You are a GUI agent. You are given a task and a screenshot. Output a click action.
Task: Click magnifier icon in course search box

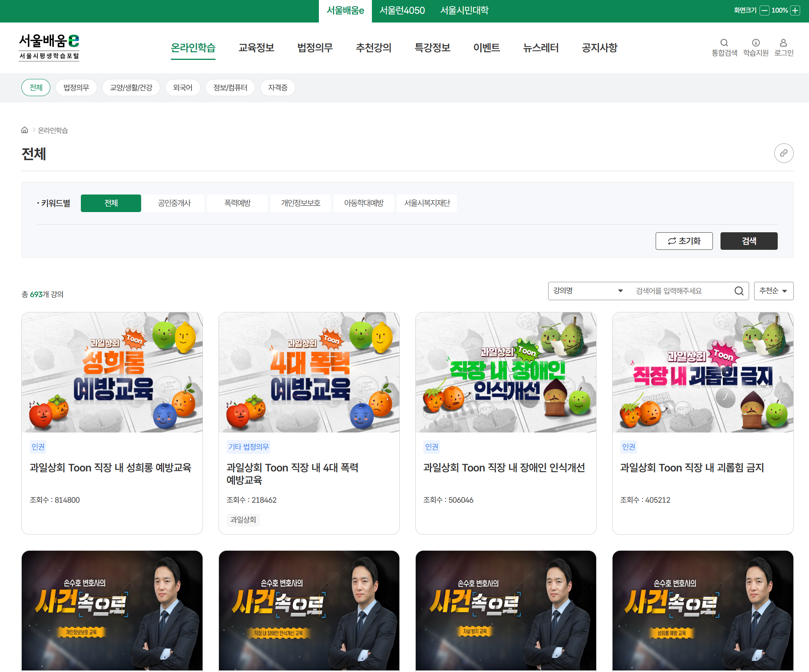(738, 291)
